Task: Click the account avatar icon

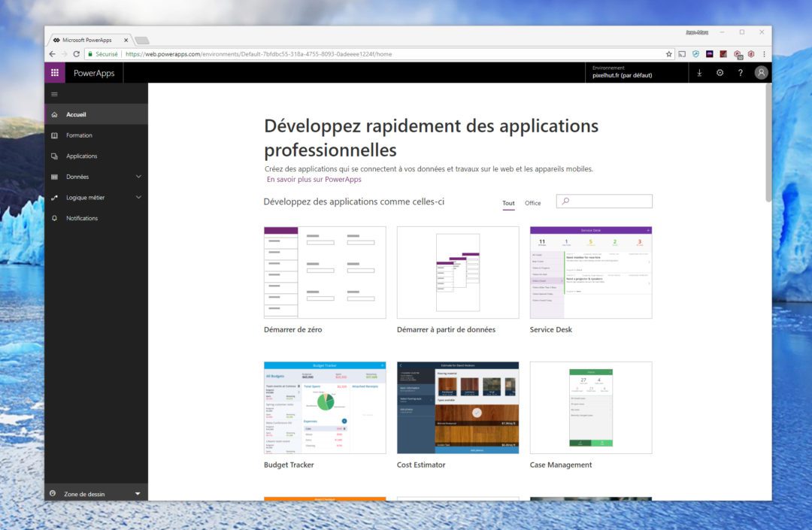Action: pyautogui.click(x=761, y=72)
